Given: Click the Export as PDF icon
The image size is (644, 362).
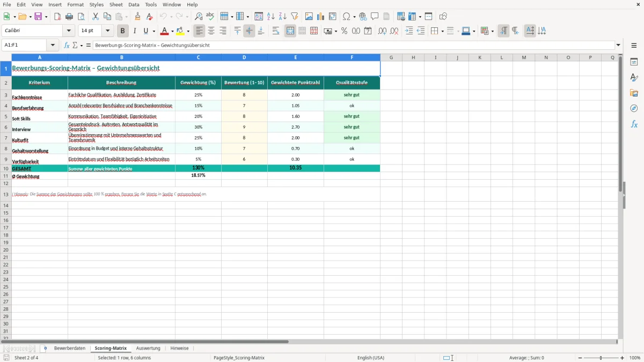Looking at the screenshot, I should 57,17.
